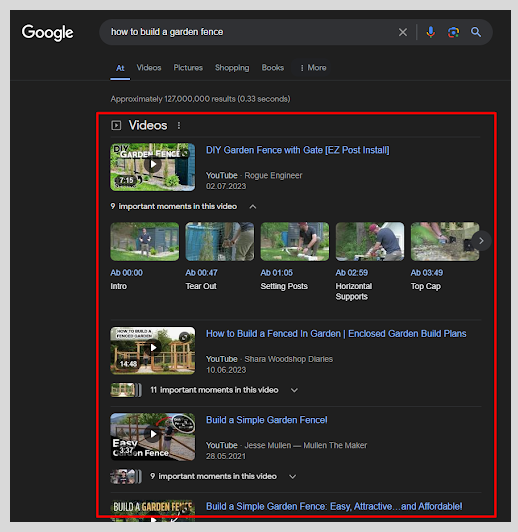Click the date 02.07.2023

[226, 186]
